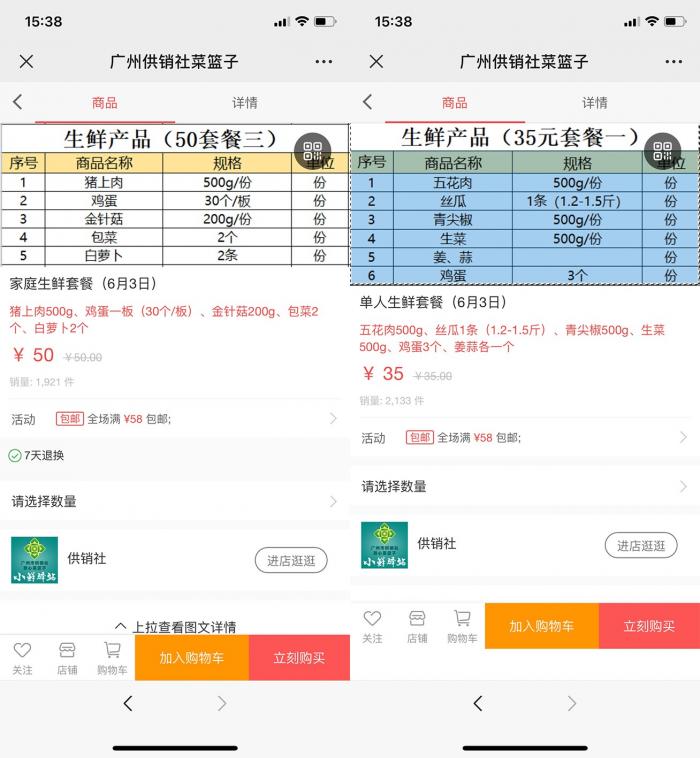Tap the home indicator bar on left phone

175,748
